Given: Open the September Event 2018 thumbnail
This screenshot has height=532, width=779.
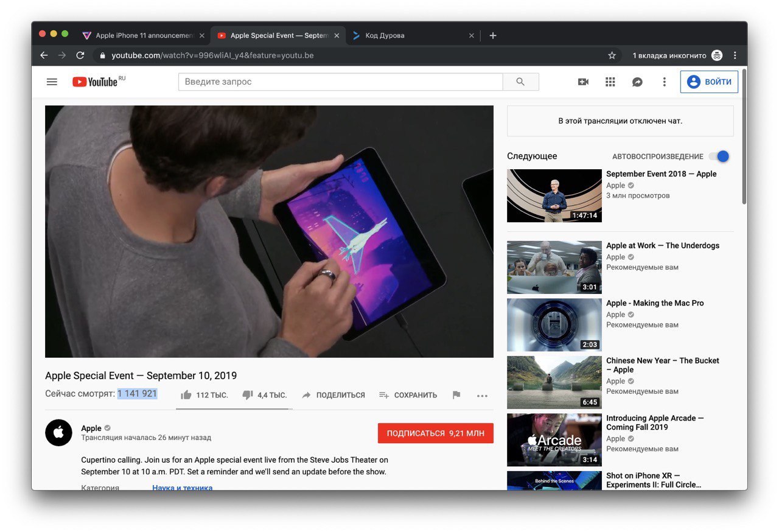Looking at the screenshot, I should [554, 195].
